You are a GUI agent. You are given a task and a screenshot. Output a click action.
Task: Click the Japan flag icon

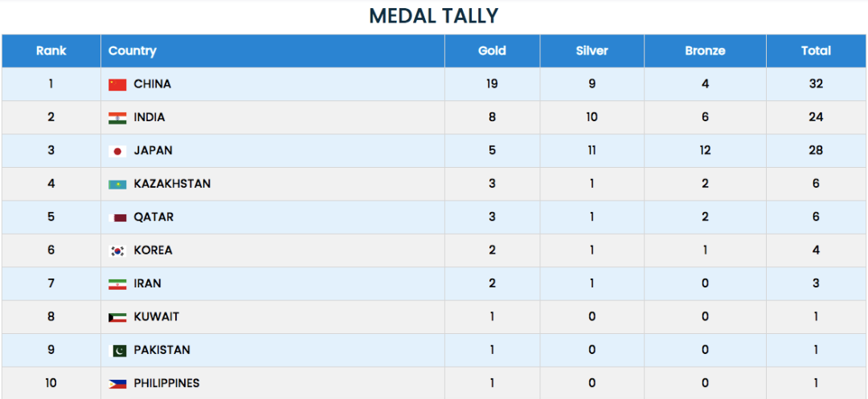(117, 151)
